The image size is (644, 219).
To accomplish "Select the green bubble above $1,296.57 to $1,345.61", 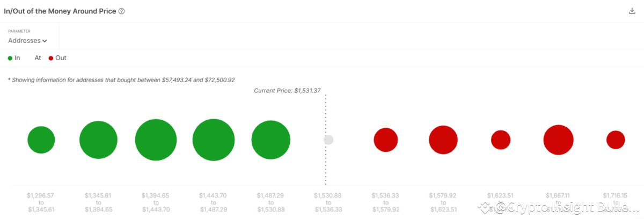I will click(41, 140).
